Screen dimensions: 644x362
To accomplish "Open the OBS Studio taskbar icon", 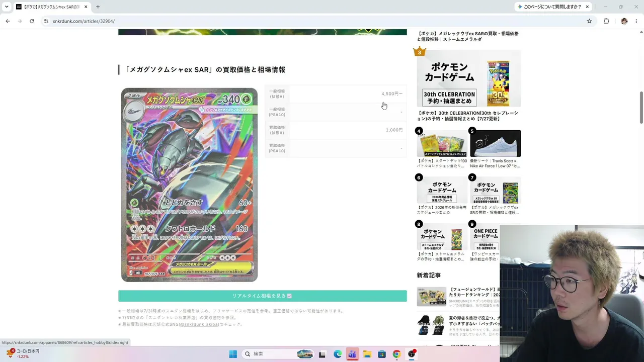I will point(412,354).
